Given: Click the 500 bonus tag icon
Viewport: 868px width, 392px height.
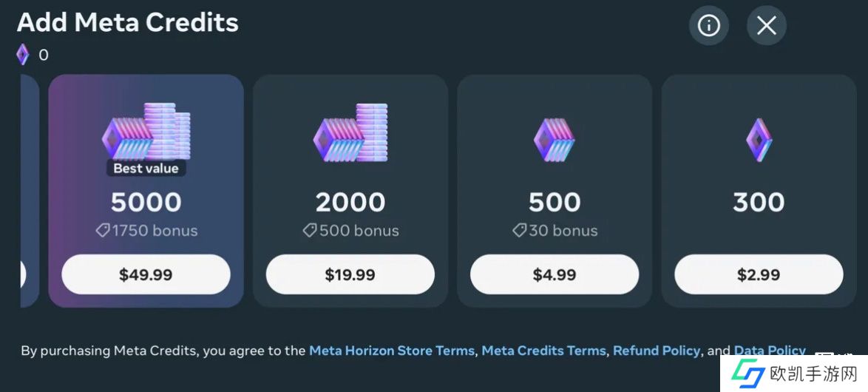Looking at the screenshot, I should tap(310, 231).
